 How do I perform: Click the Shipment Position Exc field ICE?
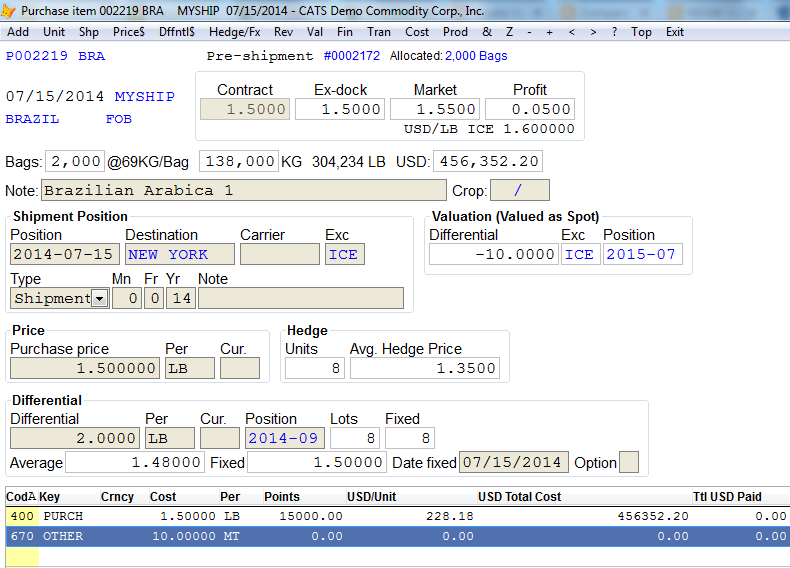pos(345,254)
